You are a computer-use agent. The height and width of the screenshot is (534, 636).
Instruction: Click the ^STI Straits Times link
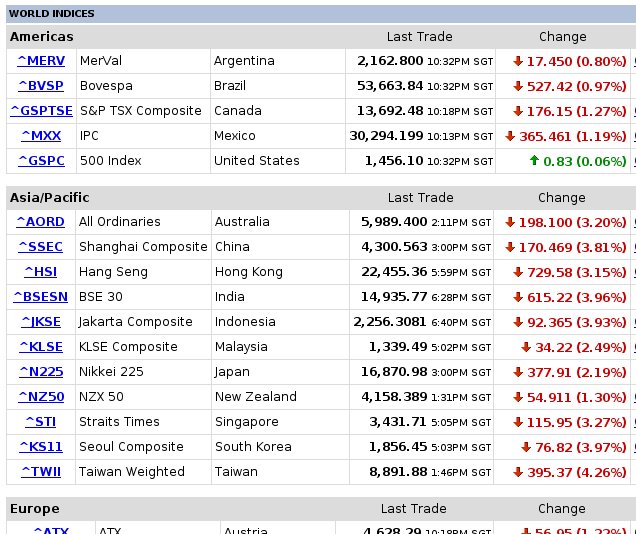tap(41, 422)
